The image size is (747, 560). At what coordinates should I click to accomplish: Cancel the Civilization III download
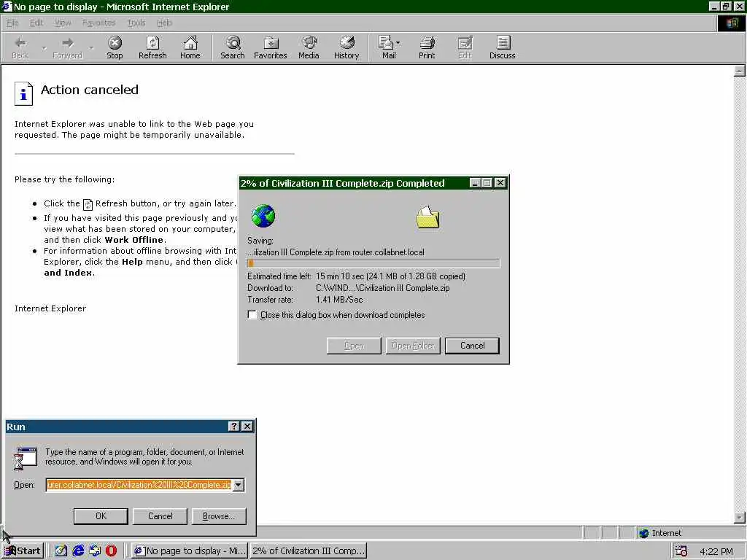472,346
